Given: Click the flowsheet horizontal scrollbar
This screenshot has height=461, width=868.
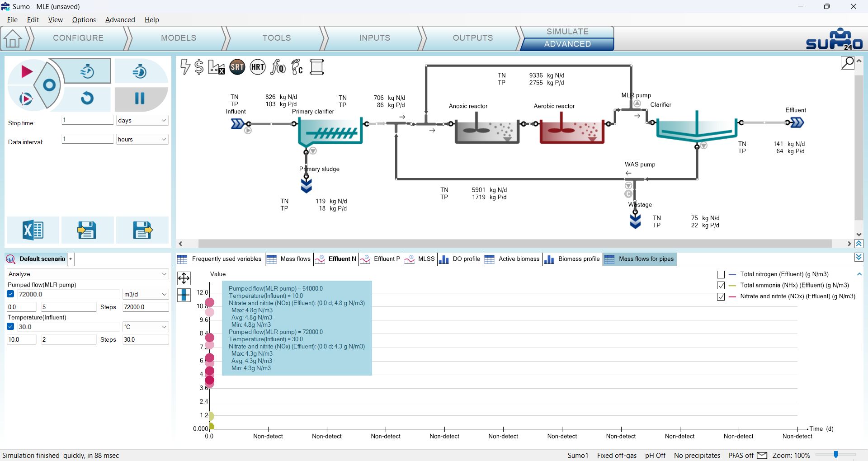Looking at the screenshot, I should tap(515, 244).
